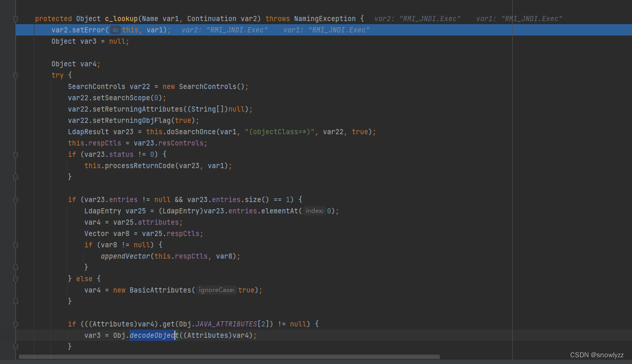Click the var2 "RMI_JNDI.Exec" inline debug value
Viewport: 632px width, 364px height.
pyautogui.click(x=224, y=30)
